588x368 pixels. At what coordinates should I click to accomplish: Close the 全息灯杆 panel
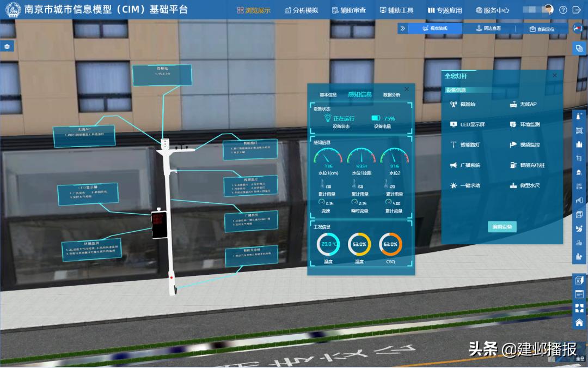point(555,75)
